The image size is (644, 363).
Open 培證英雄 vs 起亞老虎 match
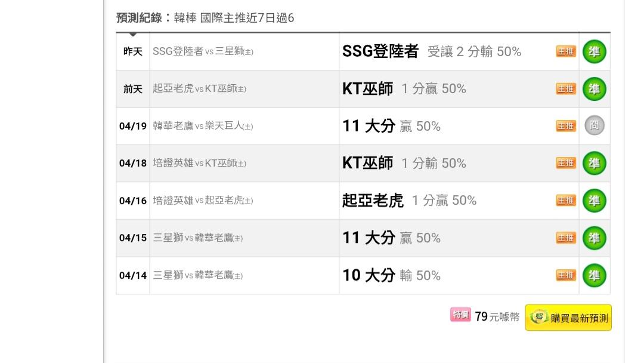coord(203,201)
